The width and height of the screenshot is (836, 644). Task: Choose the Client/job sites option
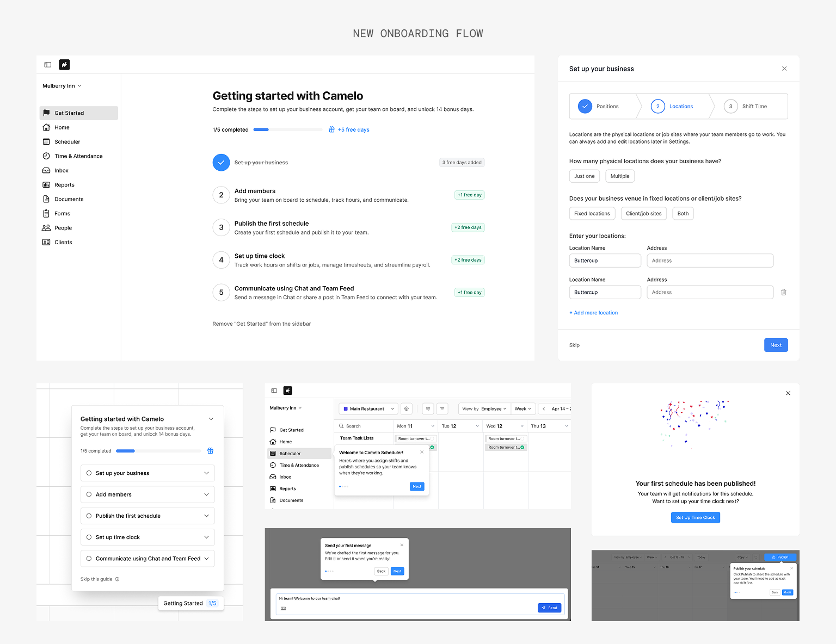(644, 213)
